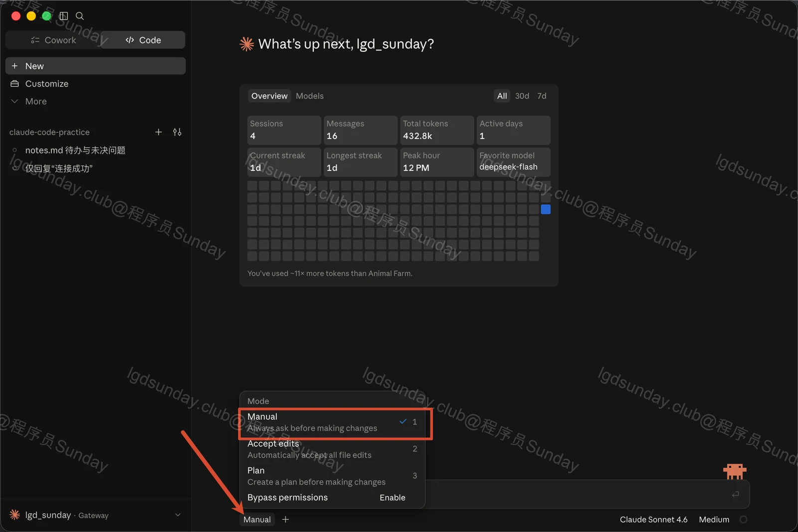This screenshot has height=532, width=798.
Task: Switch to the Code tab
Action: click(143, 40)
